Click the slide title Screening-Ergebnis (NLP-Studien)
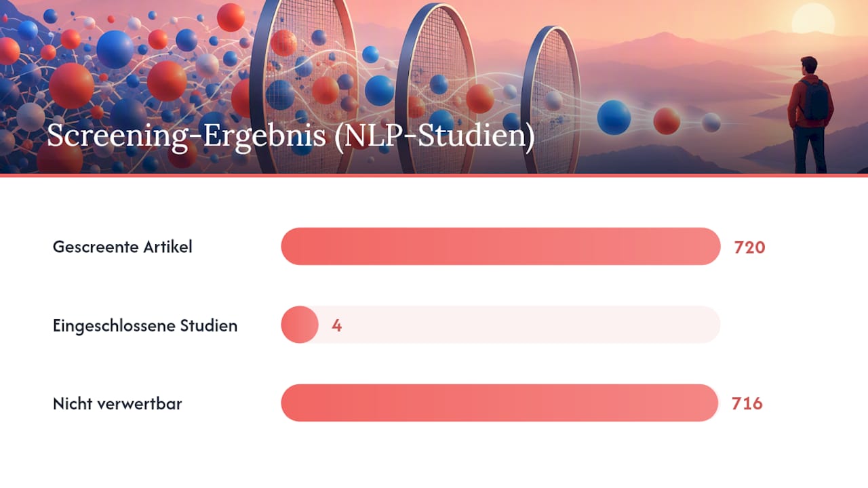 pos(291,136)
